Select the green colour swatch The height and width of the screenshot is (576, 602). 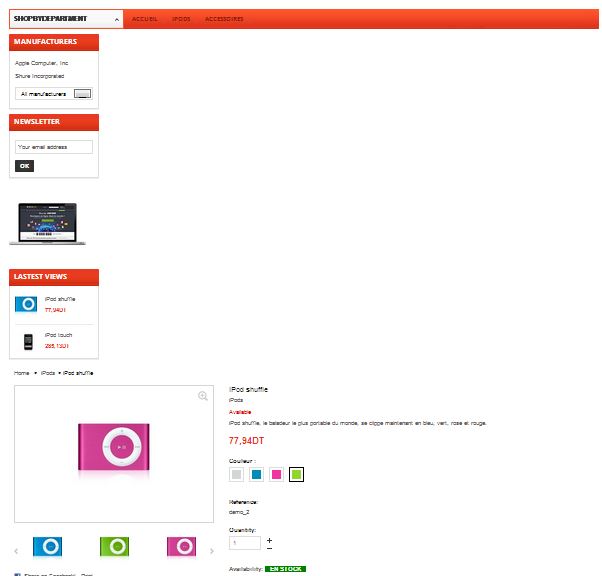click(x=296, y=475)
